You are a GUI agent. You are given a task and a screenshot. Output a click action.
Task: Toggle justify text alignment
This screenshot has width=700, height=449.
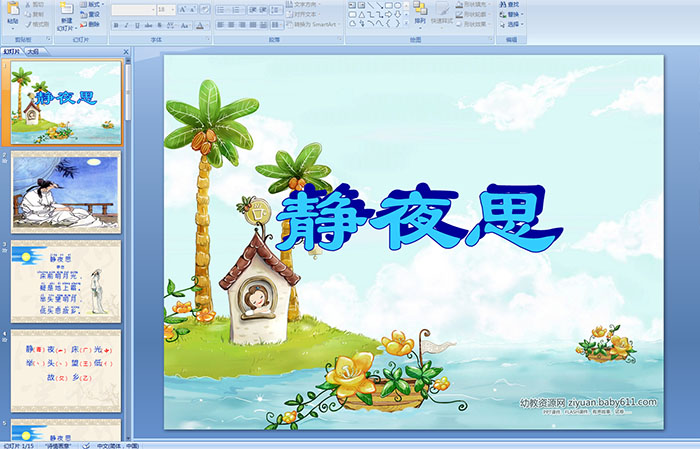click(x=253, y=25)
